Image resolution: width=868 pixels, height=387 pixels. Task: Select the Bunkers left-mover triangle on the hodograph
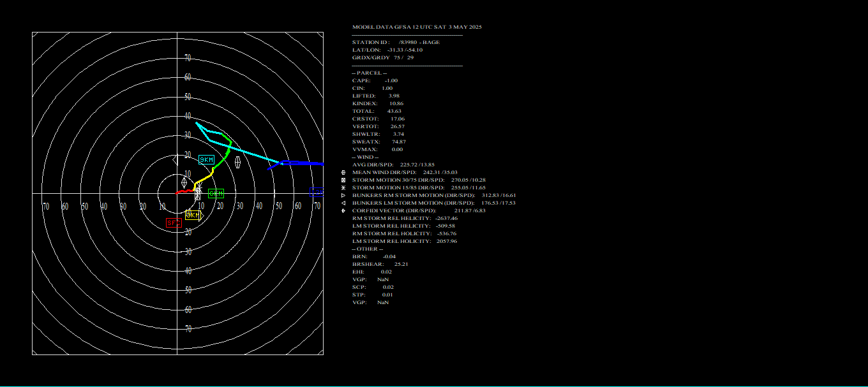[176, 159]
